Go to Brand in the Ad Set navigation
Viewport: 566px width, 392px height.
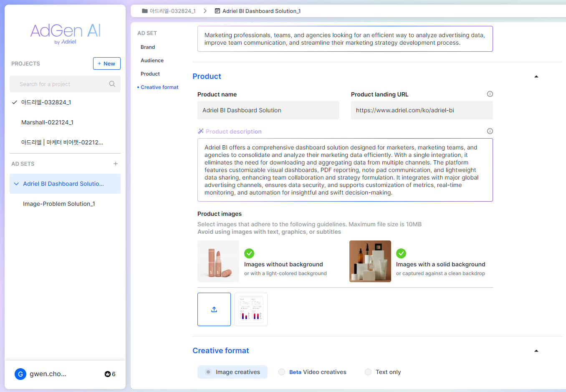point(148,47)
